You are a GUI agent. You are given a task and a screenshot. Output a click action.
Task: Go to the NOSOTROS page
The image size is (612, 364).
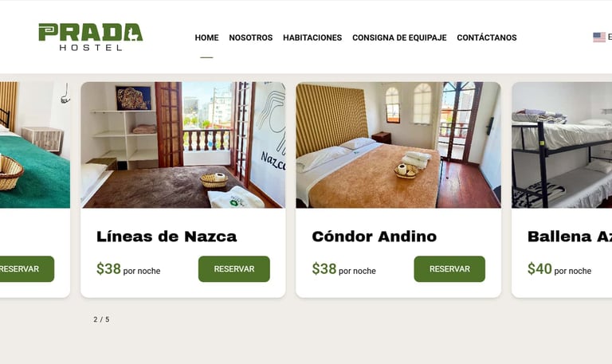tap(250, 37)
